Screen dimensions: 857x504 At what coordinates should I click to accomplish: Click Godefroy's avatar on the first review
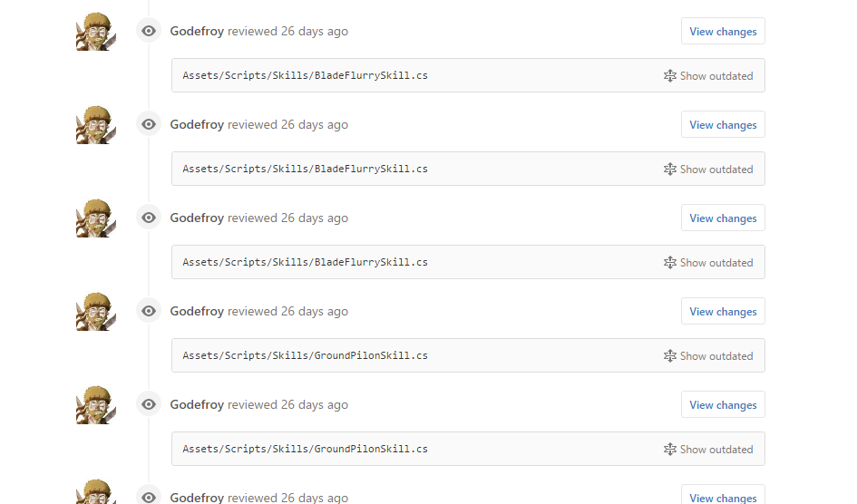pos(96,31)
